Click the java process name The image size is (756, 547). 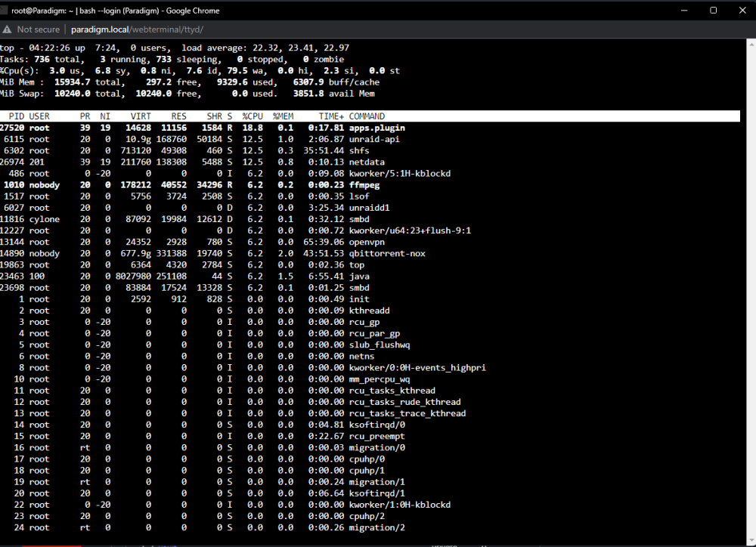(x=359, y=277)
